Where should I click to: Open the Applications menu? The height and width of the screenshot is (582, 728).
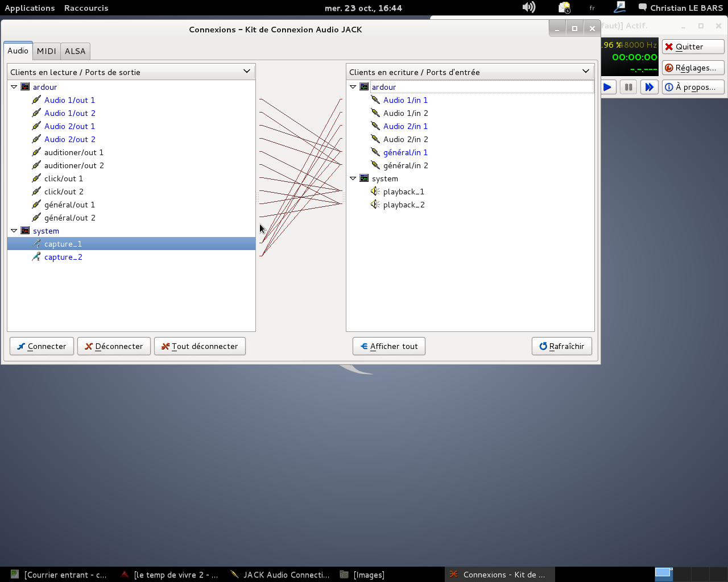pyautogui.click(x=30, y=8)
